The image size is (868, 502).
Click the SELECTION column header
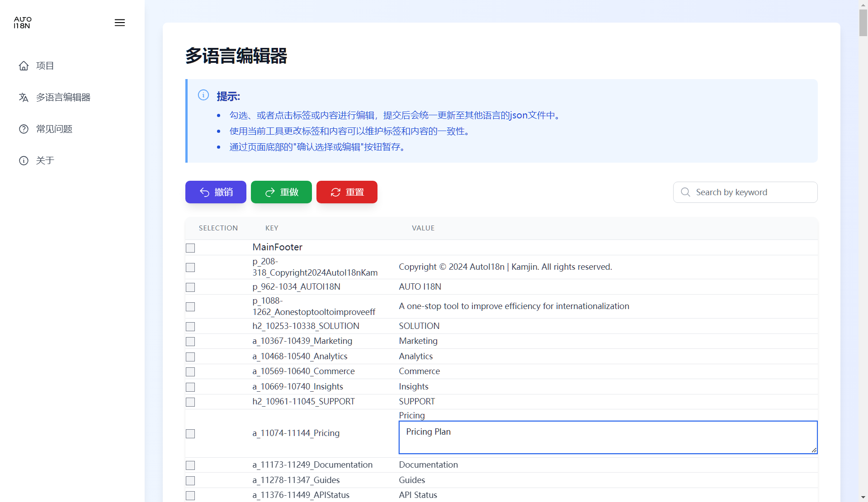(218, 228)
